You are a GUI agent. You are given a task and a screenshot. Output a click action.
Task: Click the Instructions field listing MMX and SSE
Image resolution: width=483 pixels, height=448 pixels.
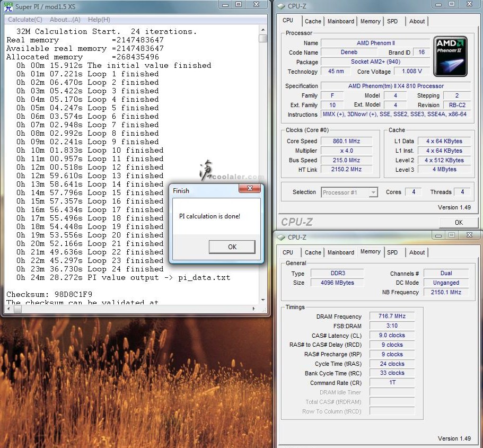(396, 115)
